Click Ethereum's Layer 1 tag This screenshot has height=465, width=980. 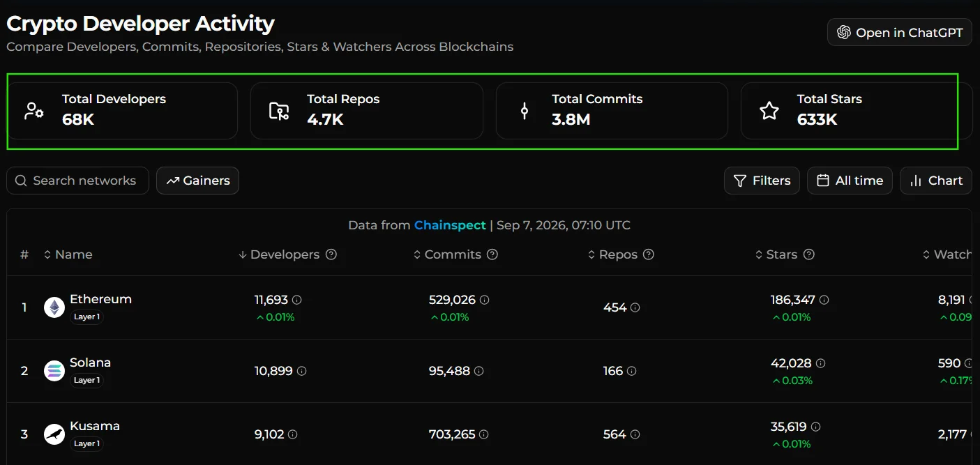point(87,317)
